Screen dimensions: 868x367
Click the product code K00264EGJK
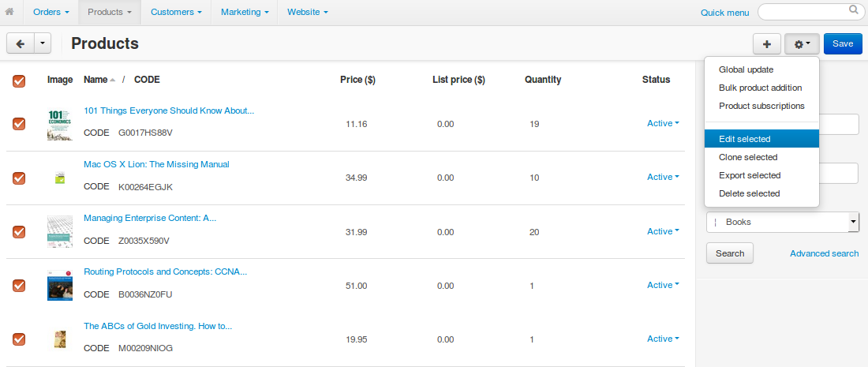[x=146, y=187]
